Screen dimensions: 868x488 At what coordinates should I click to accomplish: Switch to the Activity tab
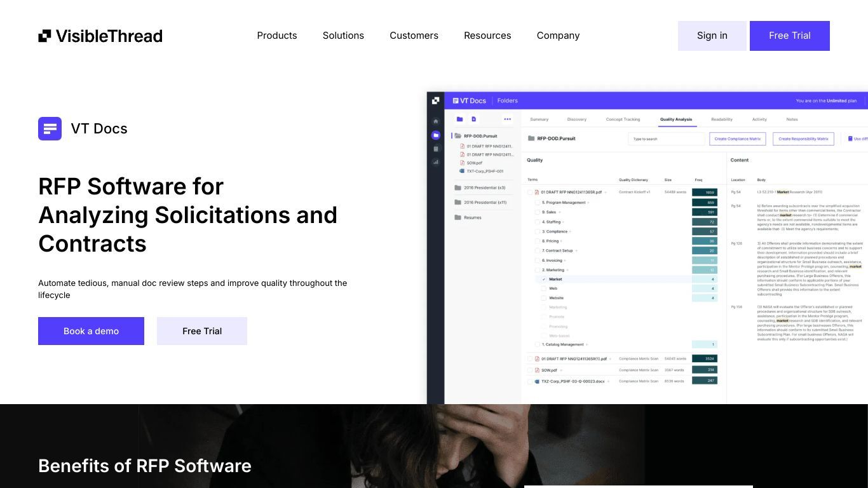click(x=759, y=119)
